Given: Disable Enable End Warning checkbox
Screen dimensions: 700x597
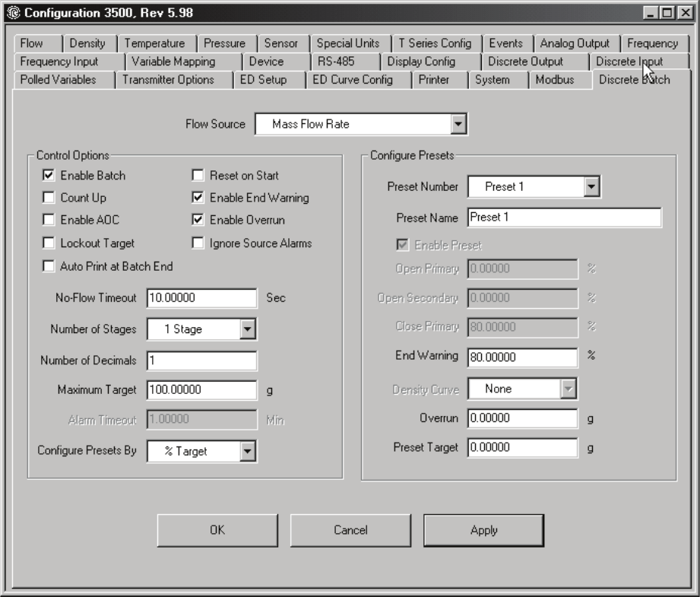Looking at the screenshot, I should pos(198,197).
